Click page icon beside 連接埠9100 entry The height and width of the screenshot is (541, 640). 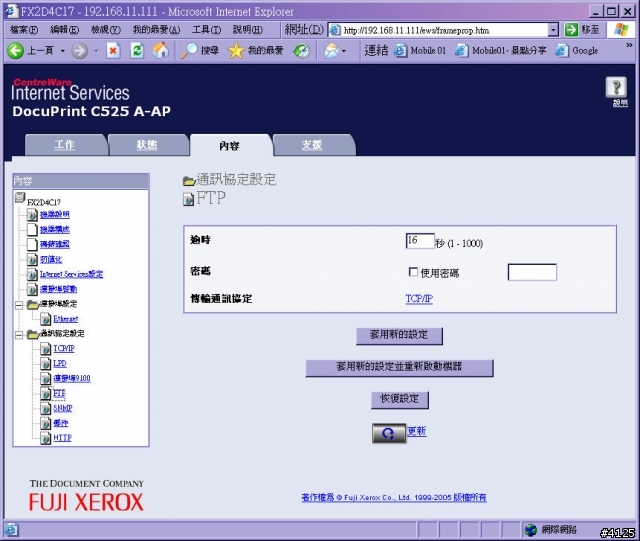coord(46,378)
